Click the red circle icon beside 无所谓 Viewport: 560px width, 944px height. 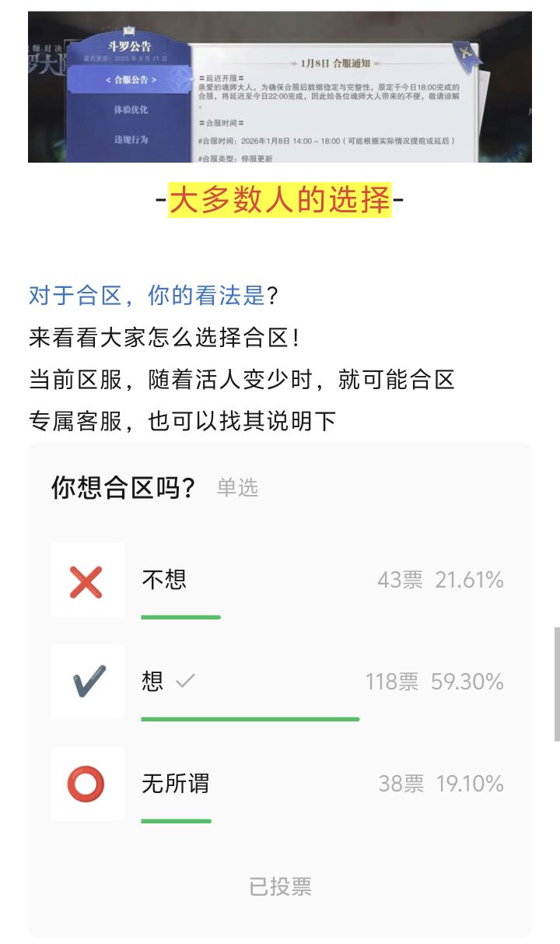click(x=87, y=784)
